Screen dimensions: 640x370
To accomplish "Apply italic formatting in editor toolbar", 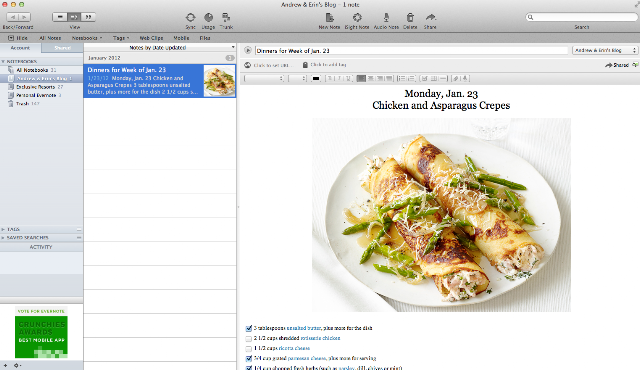I will (x=339, y=78).
